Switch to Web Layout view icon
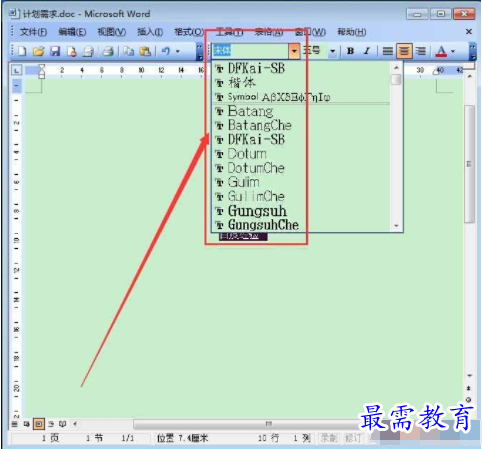The image size is (482, 449). click(x=26, y=424)
